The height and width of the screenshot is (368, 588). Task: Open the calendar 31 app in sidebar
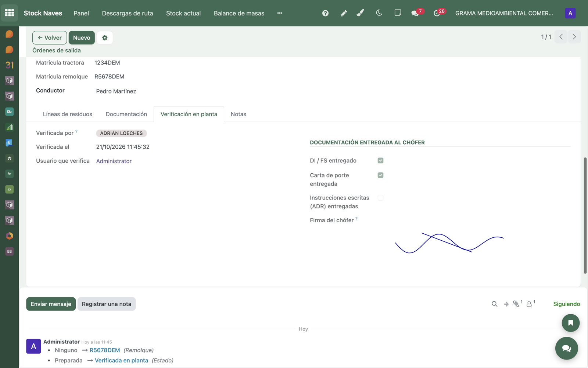click(10, 65)
